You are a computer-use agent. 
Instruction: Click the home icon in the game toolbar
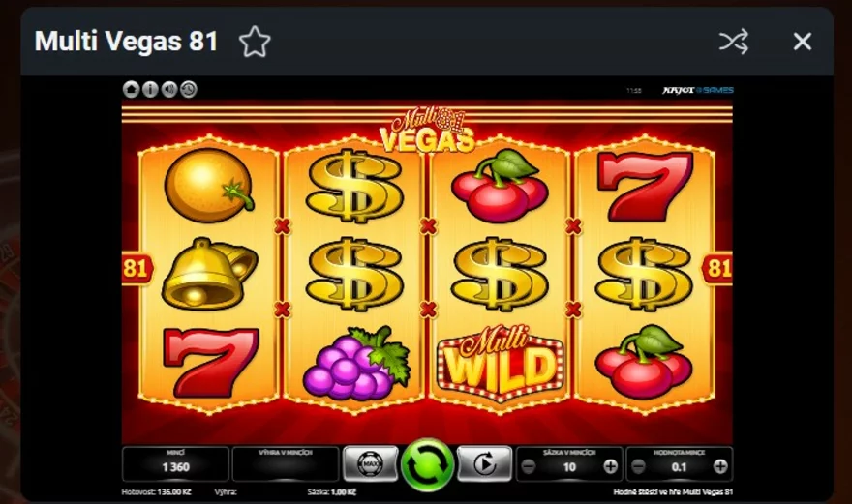click(x=131, y=89)
